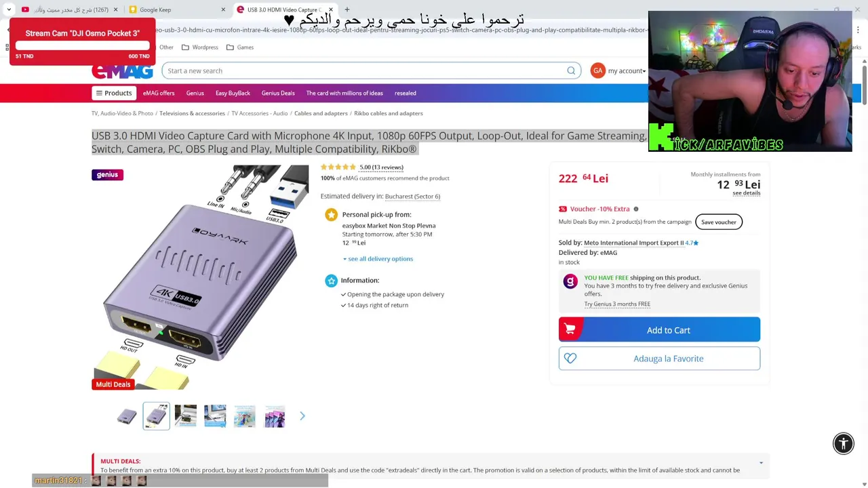868x488 pixels.
Task: Open my account dropdown
Action: click(627, 70)
